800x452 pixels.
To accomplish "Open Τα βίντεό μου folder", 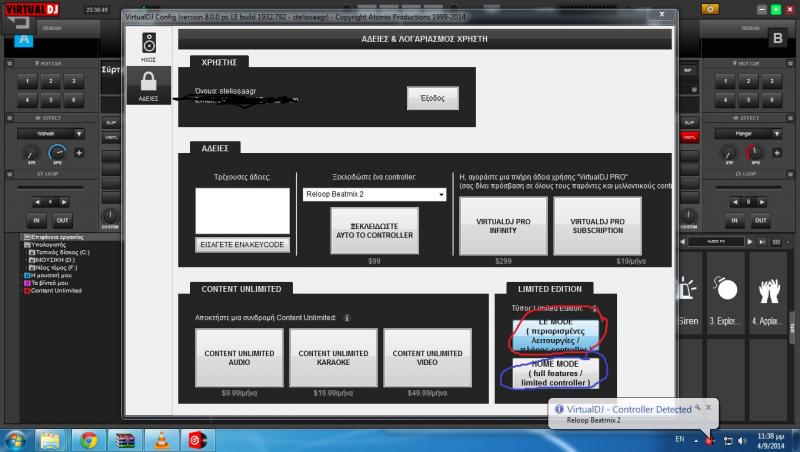I will pos(46,283).
